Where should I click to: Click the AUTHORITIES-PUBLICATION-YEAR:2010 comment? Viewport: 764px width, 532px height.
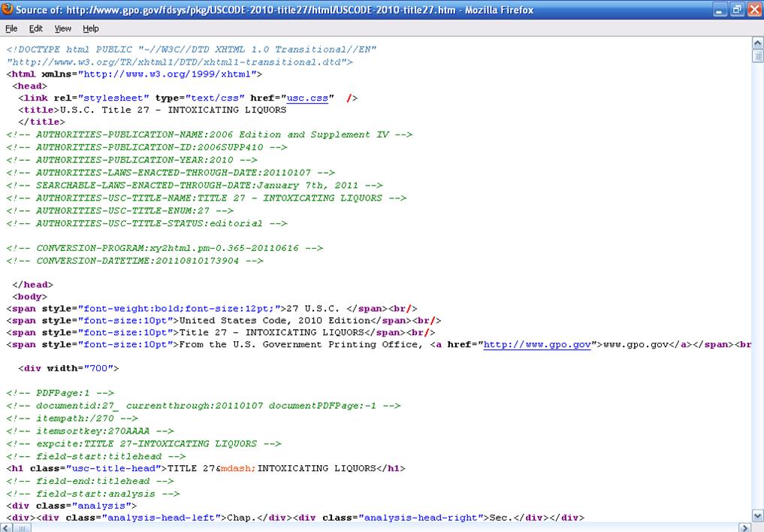coord(131,160)
